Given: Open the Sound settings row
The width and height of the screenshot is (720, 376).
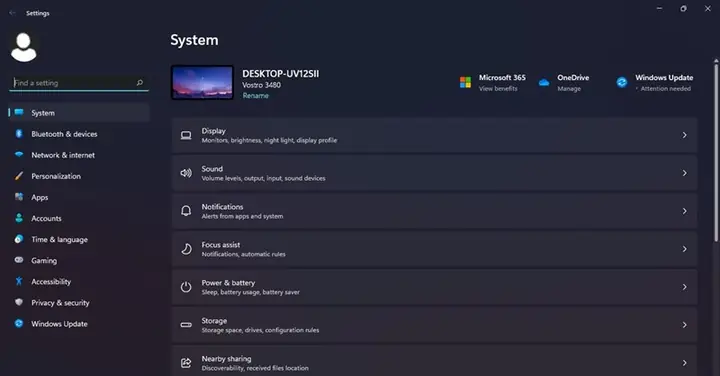Looking at the screenshot, I should [434, 173].
